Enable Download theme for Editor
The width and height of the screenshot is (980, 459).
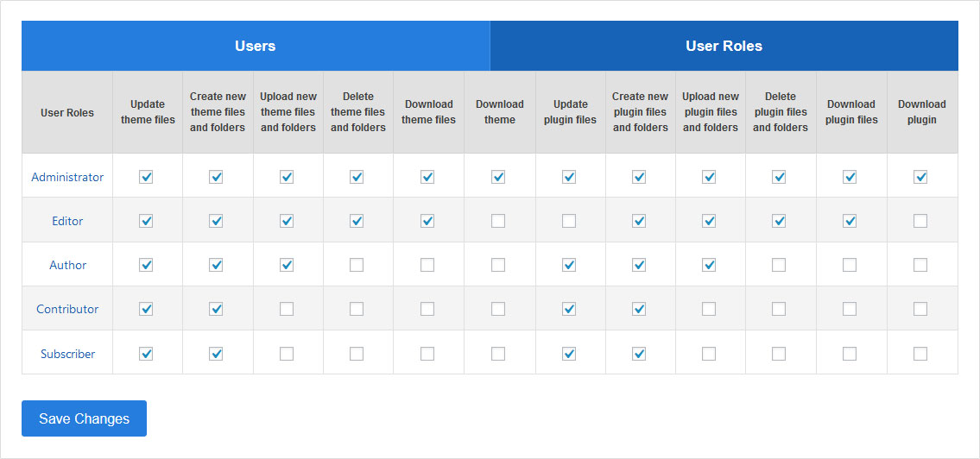498,221
